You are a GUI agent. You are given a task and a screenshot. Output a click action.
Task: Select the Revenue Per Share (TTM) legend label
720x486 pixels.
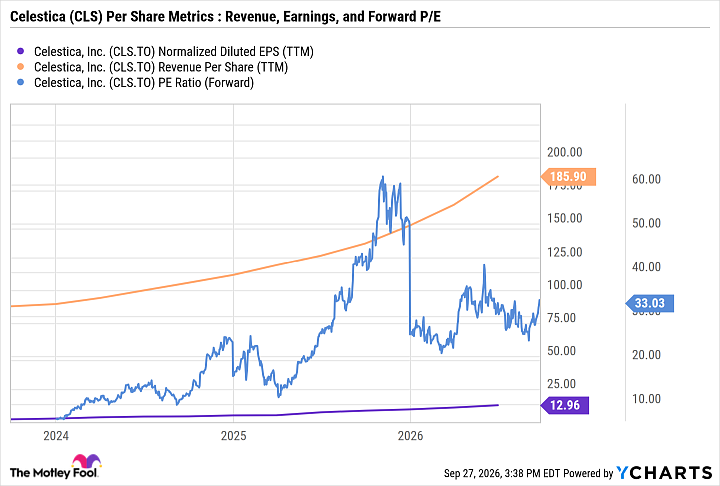(x=161, y=67)
